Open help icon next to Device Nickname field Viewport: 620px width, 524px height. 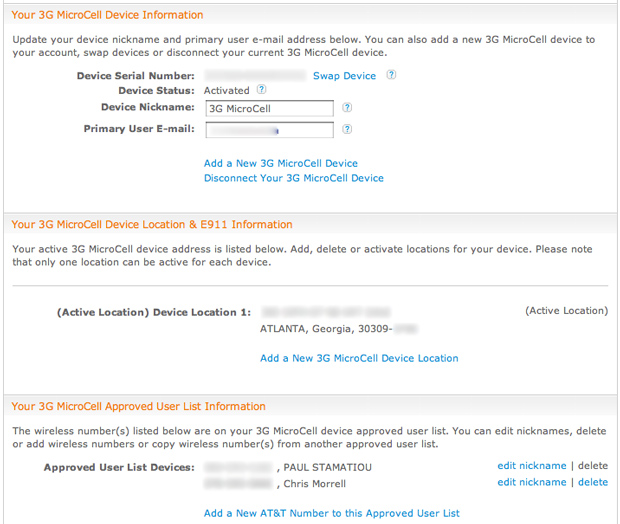click(347, 108)
